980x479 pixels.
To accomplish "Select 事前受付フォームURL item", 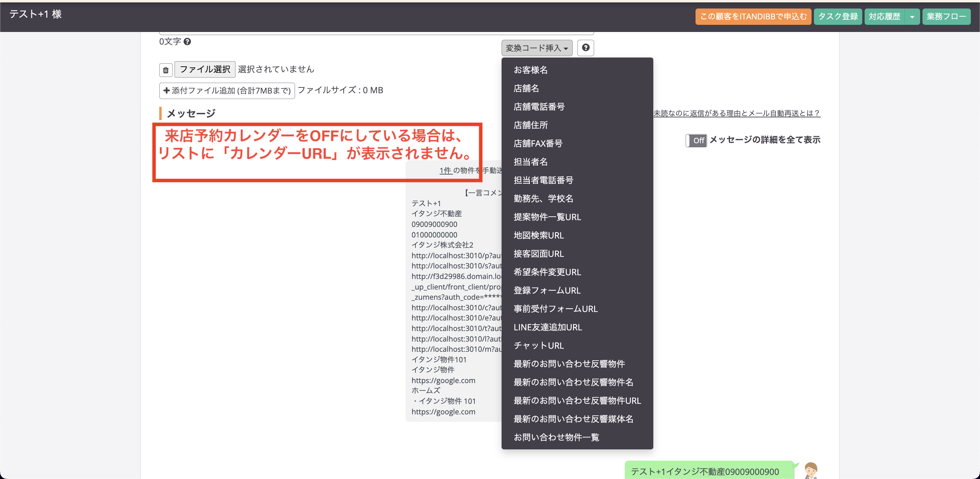I will [577, 309].
